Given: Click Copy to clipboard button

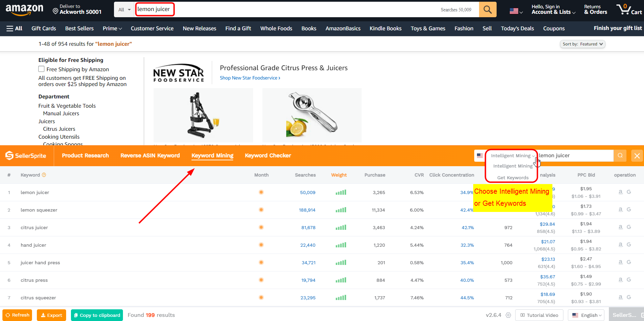Looking at the screenshot, I should (97, 315).
